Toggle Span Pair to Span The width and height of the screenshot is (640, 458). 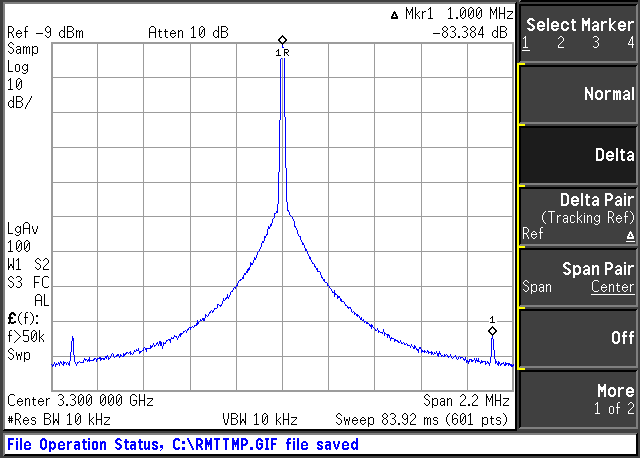[537, 287]
